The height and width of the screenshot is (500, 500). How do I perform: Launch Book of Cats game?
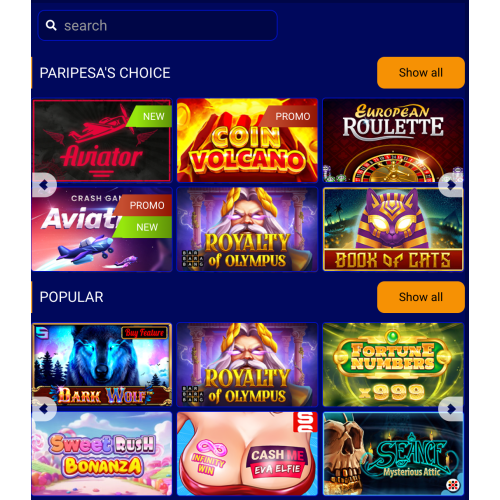pyautogui.click(x=393, y=229)
